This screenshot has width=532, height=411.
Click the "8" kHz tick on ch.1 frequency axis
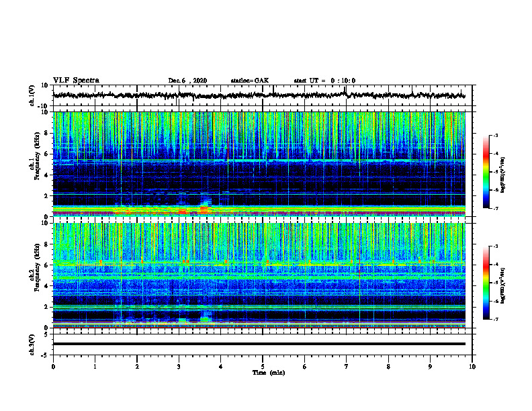tap(47, 133)
